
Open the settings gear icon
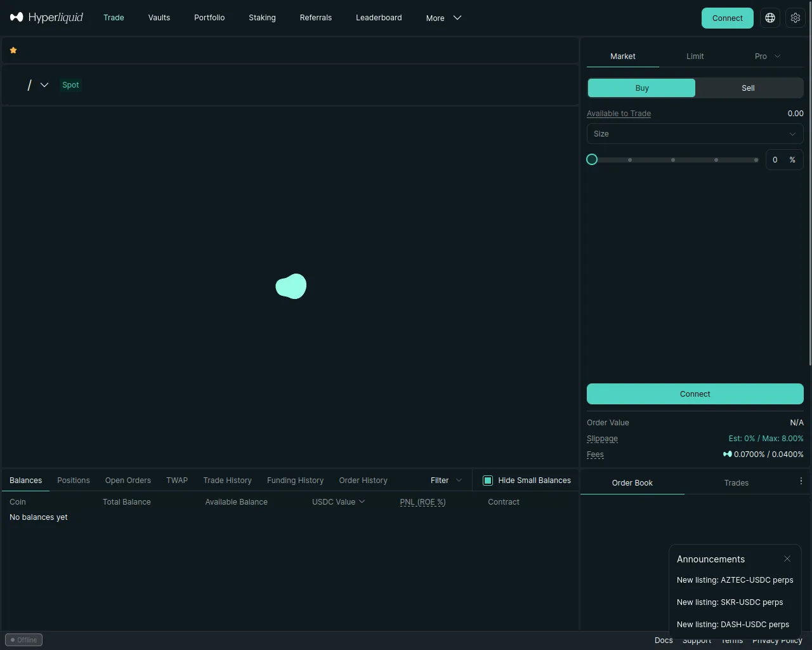(796, 18)
